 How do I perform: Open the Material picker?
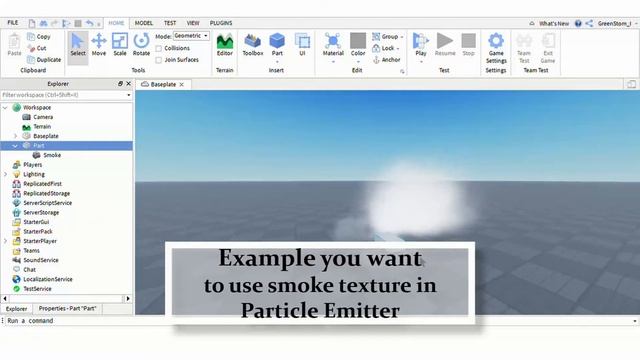point(333,45)
